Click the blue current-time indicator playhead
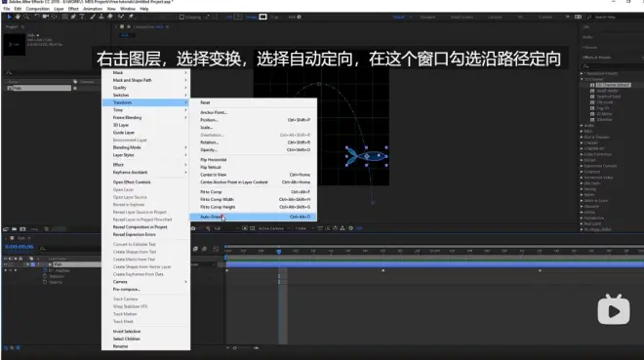Screen dimensions: 644x360 tap(279, 252)
